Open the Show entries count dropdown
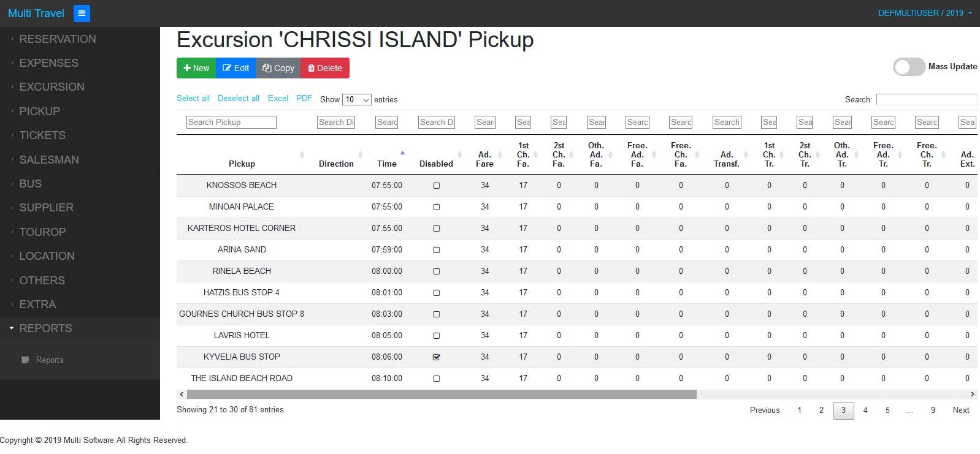The height and width of the screenshot is (454, 980). [x=356, y=100]
